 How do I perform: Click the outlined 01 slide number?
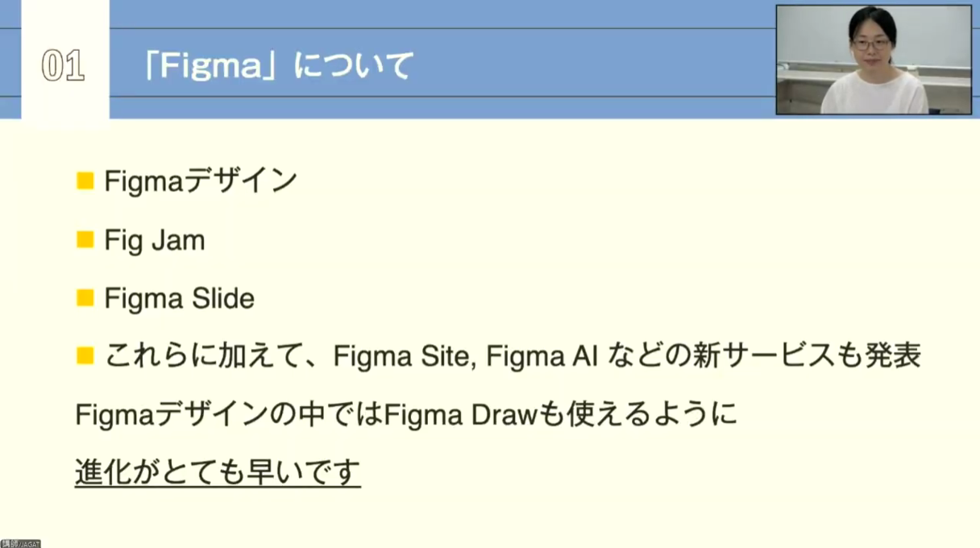coord(63,67)
